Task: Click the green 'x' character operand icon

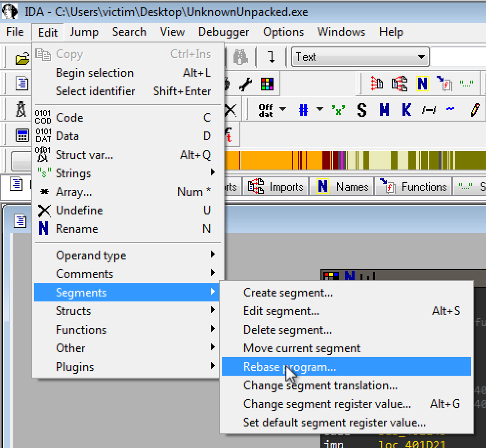Action: click(338, 110)
